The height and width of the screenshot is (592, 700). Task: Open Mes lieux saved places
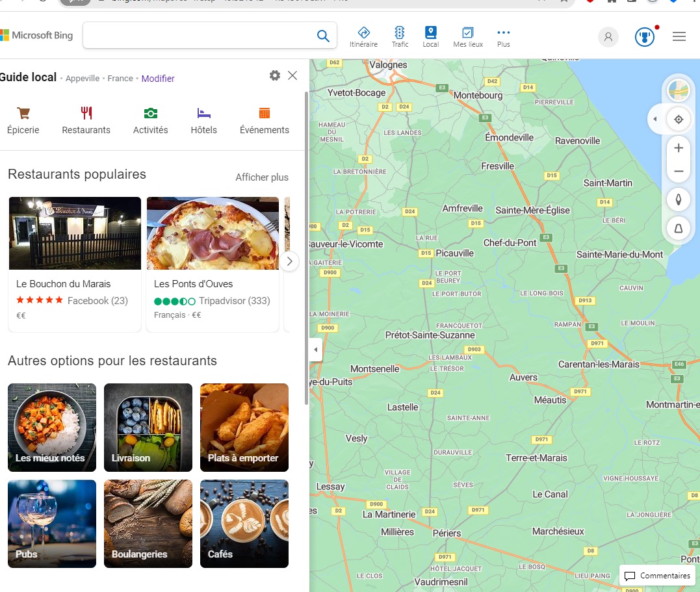467,36
